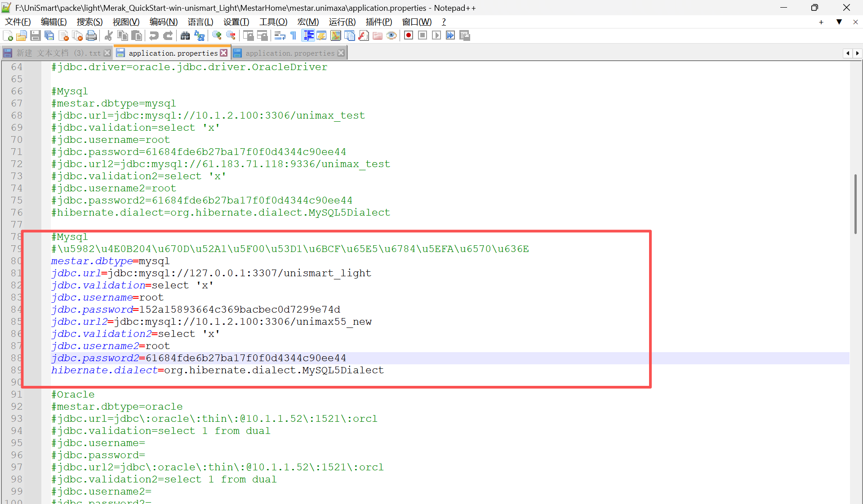The width and height of the screenshot is (863, 504).
Task: Toggle word wrap toolbar button
Action: pos(280,36)
